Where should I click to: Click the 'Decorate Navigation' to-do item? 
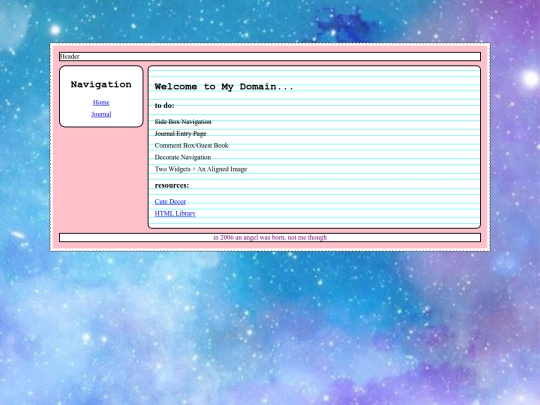[x=183, y=157]
